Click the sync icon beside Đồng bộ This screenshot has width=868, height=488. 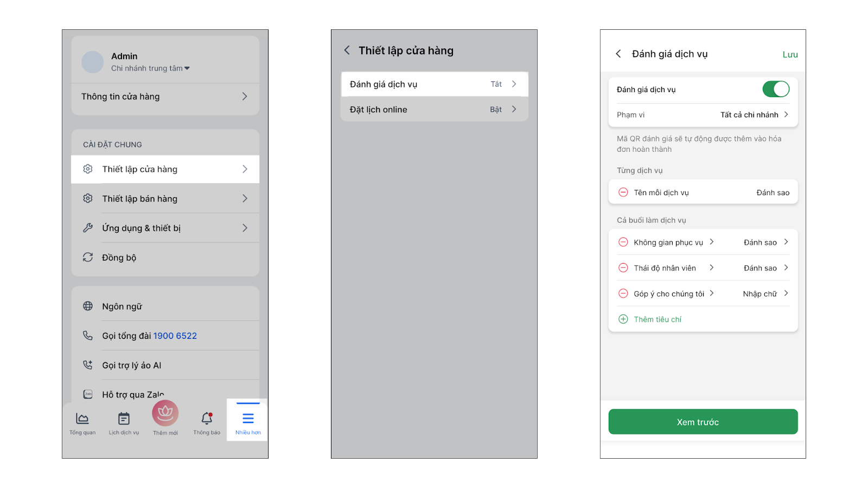point(88,257)
